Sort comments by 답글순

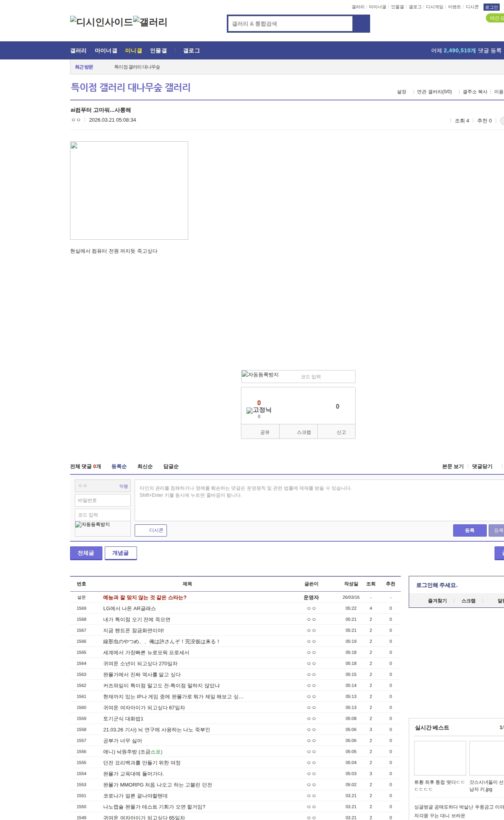[171, 466]
